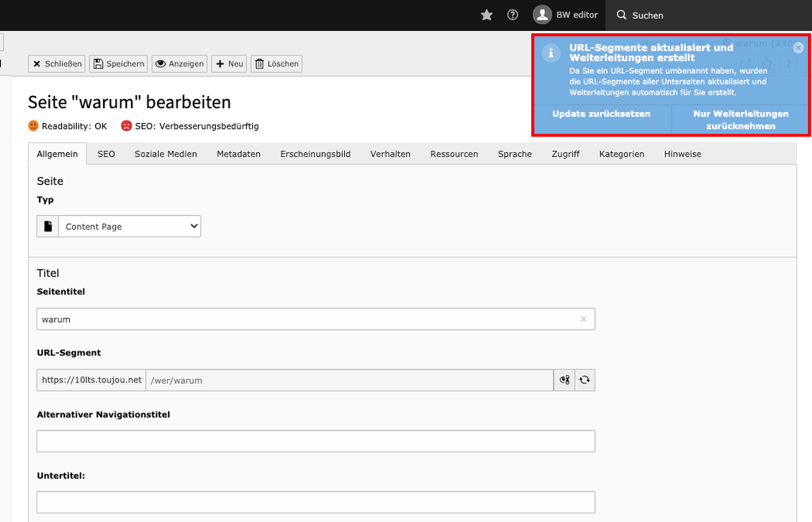The image size is (812, 522).
Task: Save the page with Speichern
Action: pos(118,63)
